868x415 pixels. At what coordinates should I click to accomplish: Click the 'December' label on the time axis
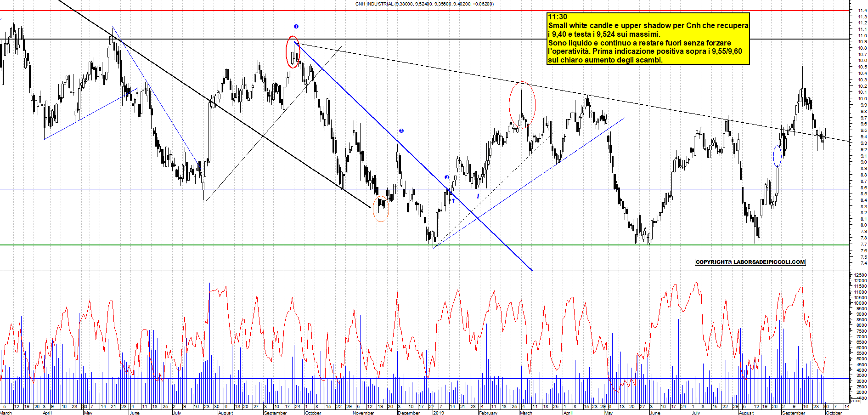(409, 413)
